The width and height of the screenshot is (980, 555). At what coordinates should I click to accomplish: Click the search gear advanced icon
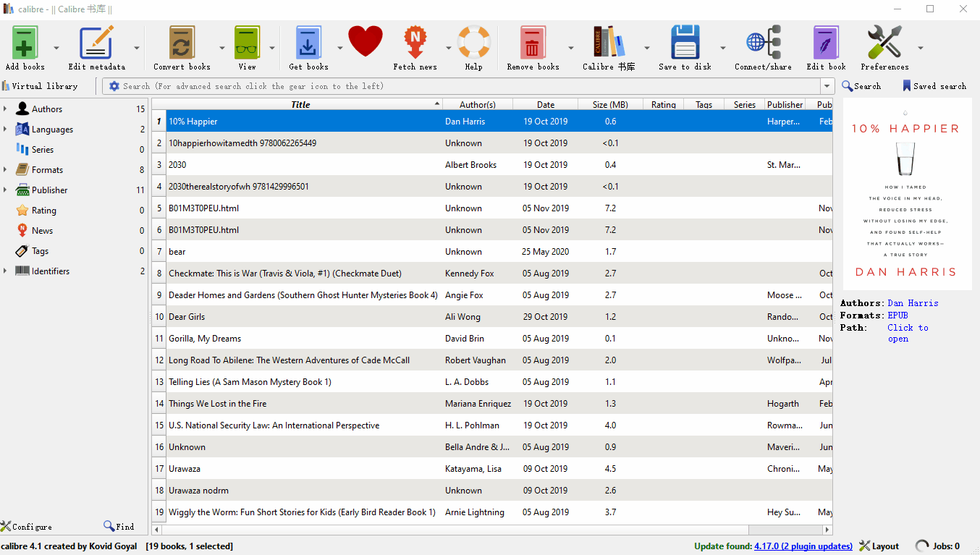point(114,86)
